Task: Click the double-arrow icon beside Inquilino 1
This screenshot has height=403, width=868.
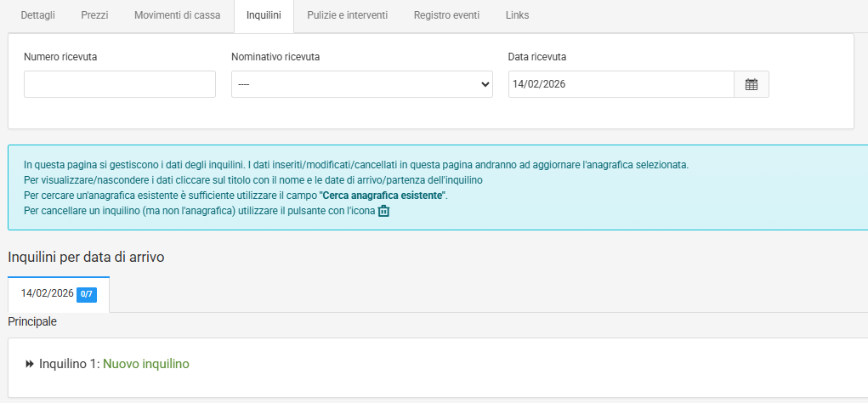Action: (31, 364)
